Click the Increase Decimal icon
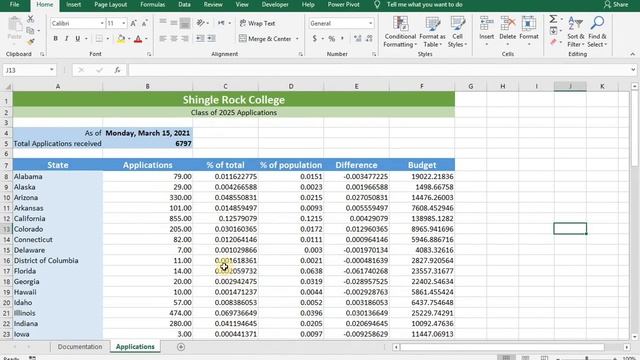Viewport: 640px width, 360px height. (358, 38)
